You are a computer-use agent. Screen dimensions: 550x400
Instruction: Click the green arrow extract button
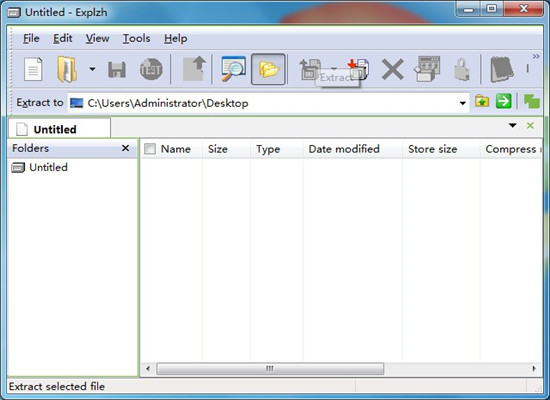pyautogui.click(x=503, y=102)
